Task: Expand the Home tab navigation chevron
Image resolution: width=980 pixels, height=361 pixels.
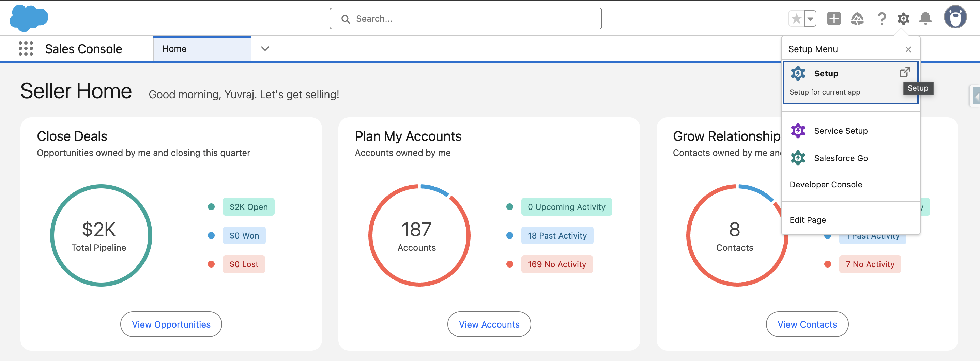Action: pos(265,49)
